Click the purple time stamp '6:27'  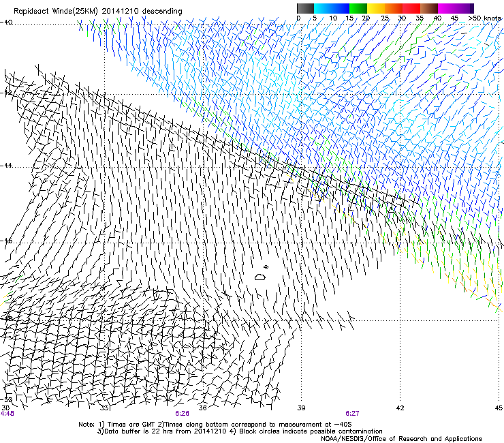pyautogui.click(x=352, y=414)
